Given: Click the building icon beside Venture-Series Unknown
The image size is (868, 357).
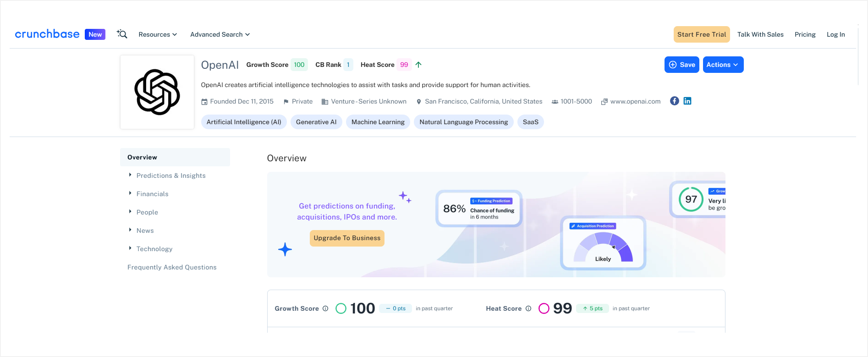Looking at the screenshot, I should click(325, 102).
